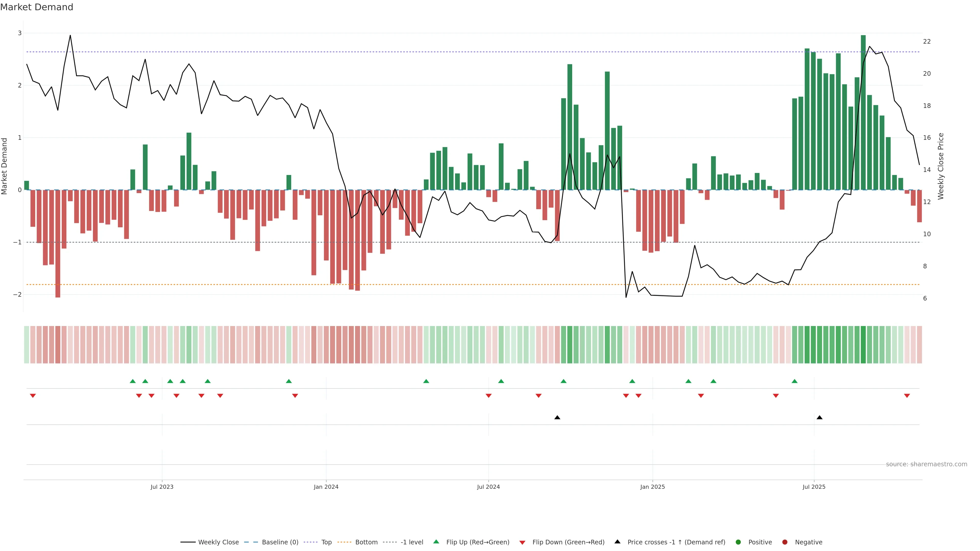Click the Jan 2024 x-axis label

326,487
